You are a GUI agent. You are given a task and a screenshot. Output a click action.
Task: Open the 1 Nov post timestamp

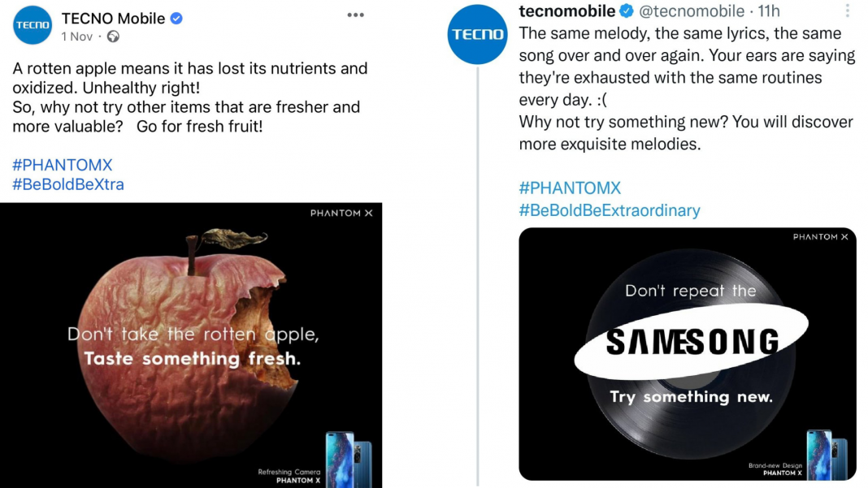point(77,37)
